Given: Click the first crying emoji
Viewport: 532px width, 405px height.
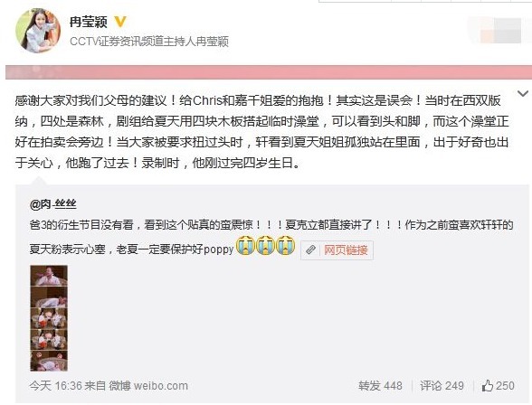Looking at the screenshot, I should 246,245.
